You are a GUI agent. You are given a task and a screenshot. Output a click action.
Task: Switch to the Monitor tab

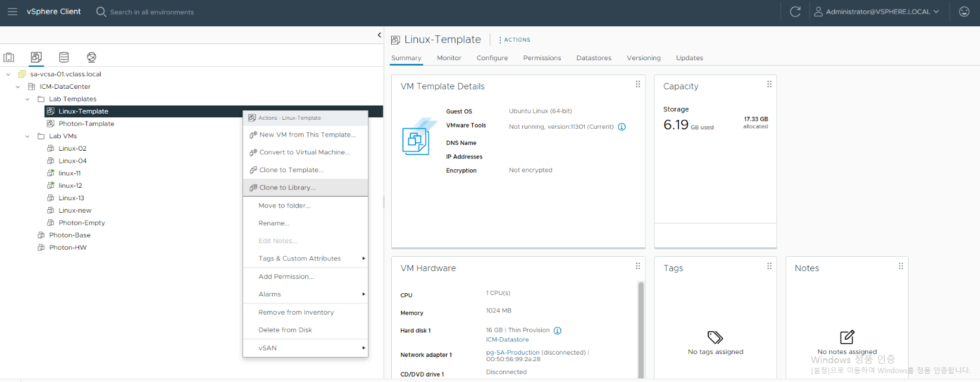(449, 58)
